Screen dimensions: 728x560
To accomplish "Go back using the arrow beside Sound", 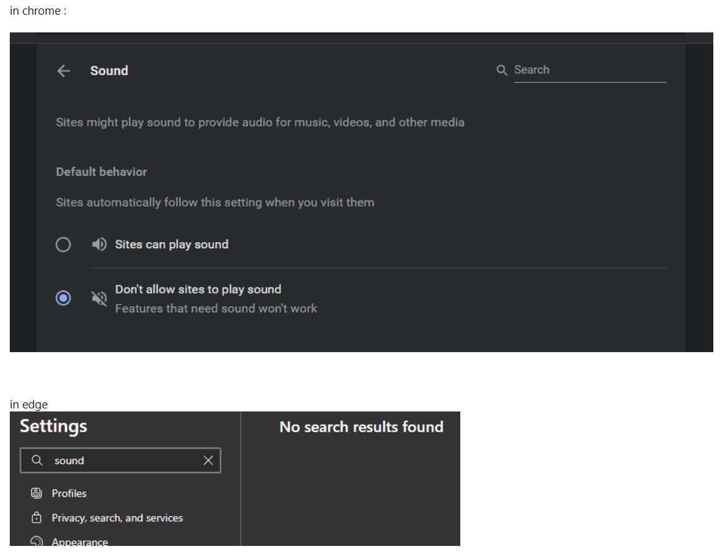I will (64, 71).
